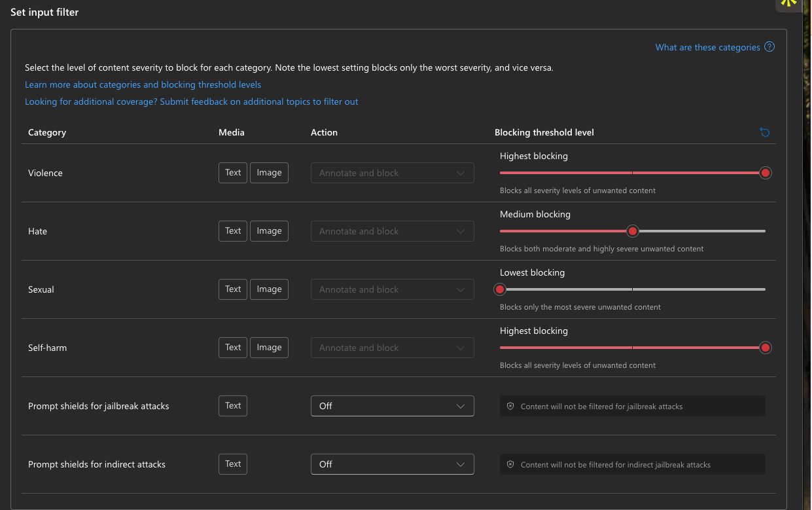Click the Hate blocking threshold slider handle
812x510 pixels.
point(632,231)
